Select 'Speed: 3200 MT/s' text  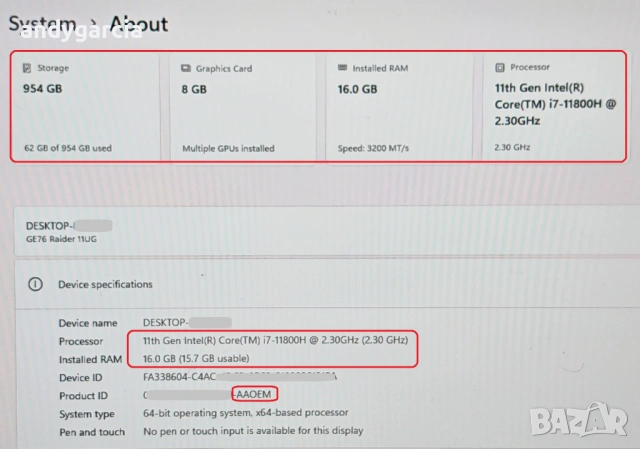(373, 149)
